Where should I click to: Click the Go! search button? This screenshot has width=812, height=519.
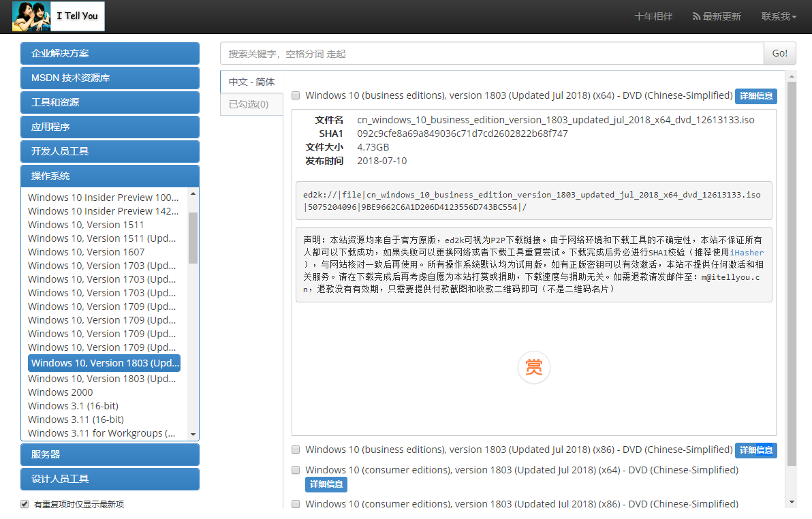point(779,53)
